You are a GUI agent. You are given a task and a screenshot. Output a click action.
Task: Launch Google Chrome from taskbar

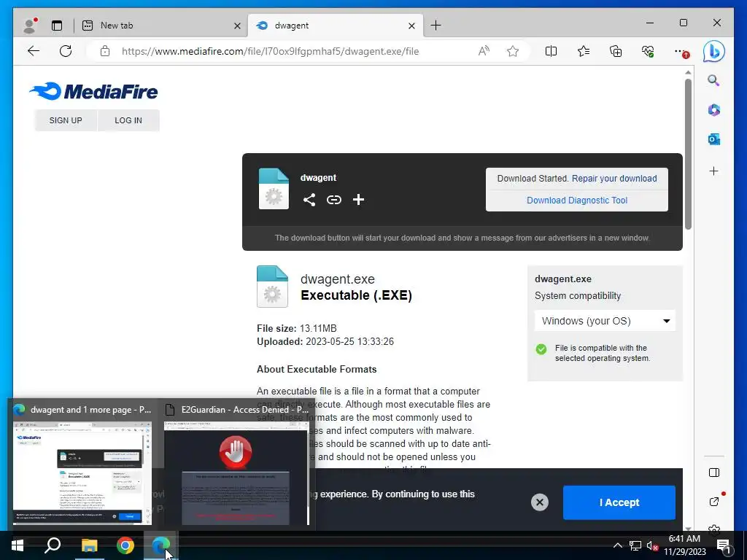(125, 545)
